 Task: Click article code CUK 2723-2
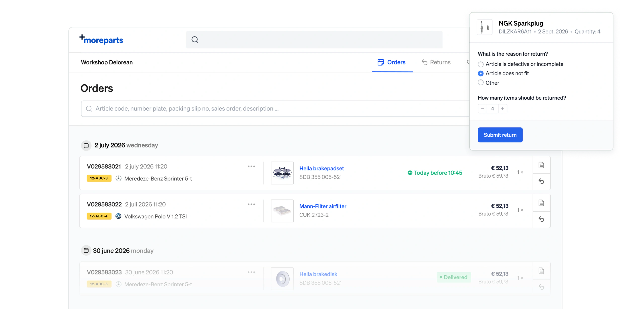click(x=314, y=215)
